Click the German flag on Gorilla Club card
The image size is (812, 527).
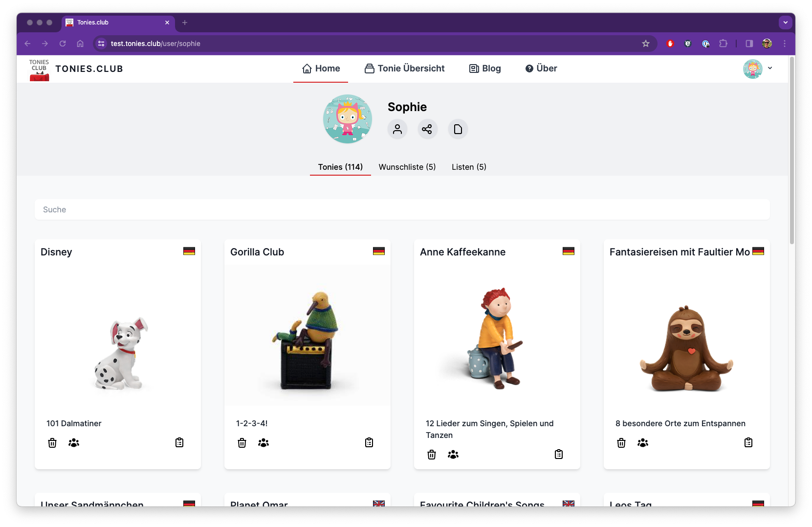[x=379, y=251]
